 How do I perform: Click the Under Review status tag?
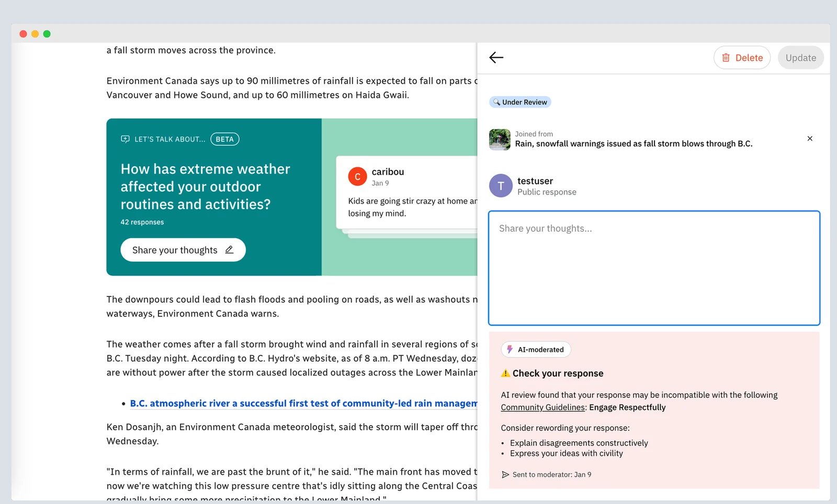520,102
